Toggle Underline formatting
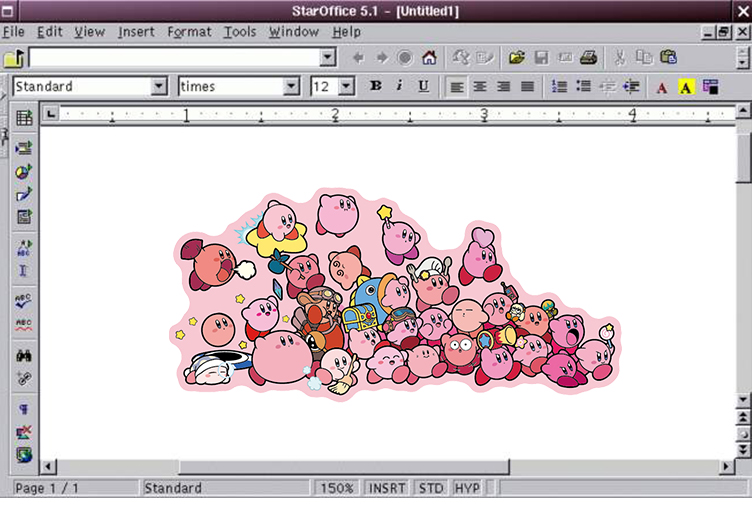752x520 pixels. pos(423,86)
